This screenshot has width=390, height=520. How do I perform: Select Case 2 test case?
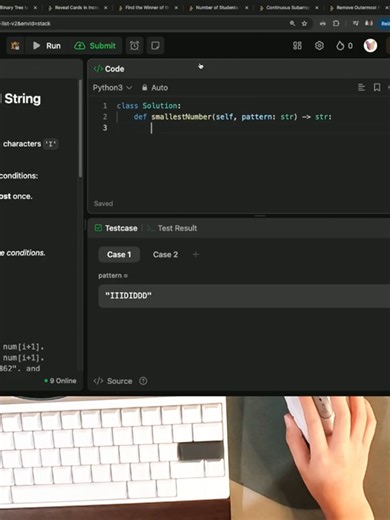coord(165,255)
